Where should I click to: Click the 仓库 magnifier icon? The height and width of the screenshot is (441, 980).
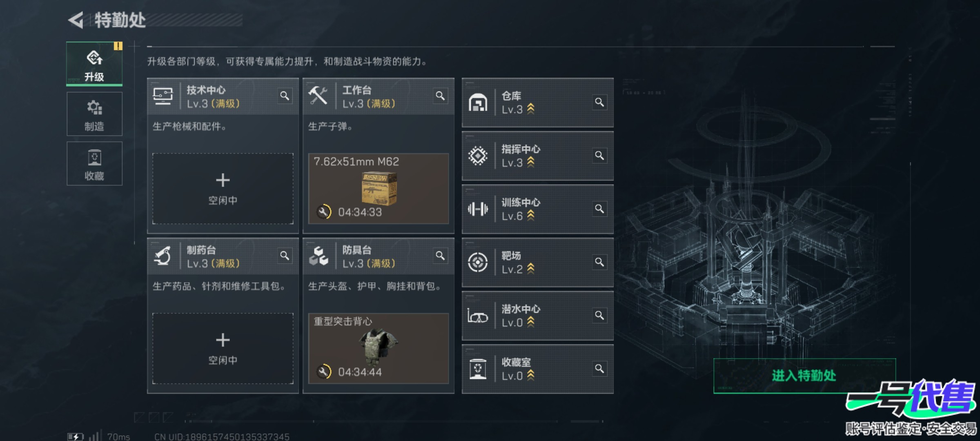coord(599,102)
